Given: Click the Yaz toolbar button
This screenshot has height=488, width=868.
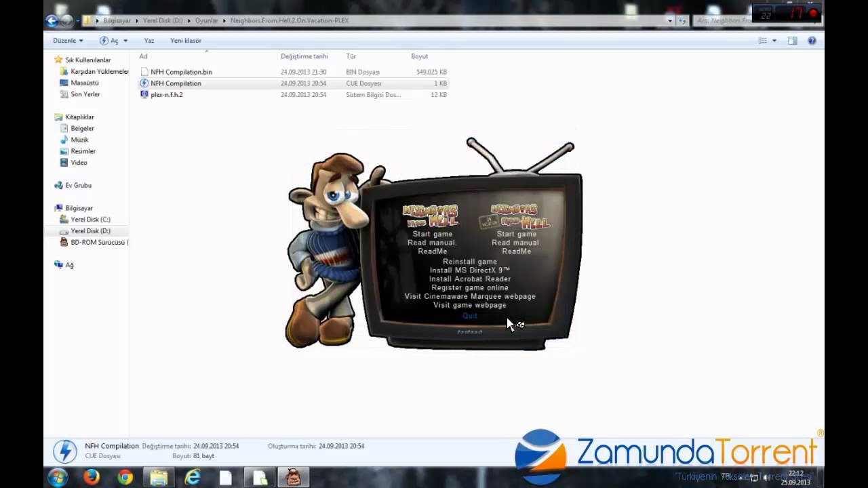Looking at the screenshot, I should 149,41.
